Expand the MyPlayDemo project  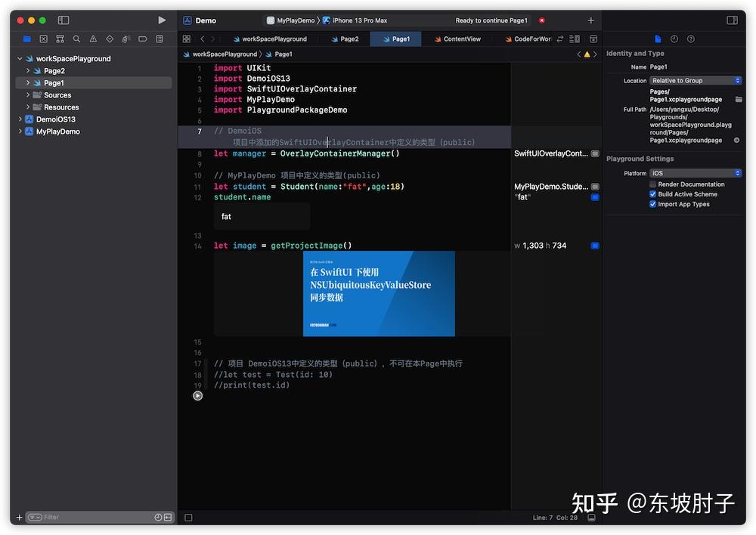coord(20,131)
